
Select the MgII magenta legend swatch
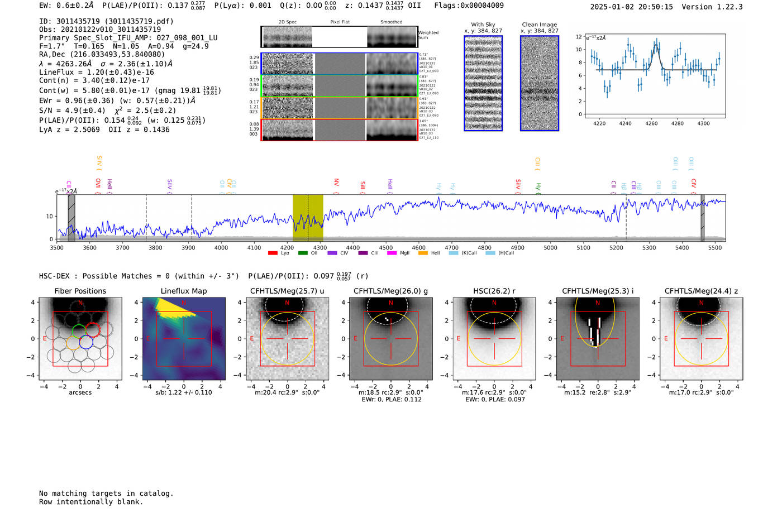coord(392,253)
